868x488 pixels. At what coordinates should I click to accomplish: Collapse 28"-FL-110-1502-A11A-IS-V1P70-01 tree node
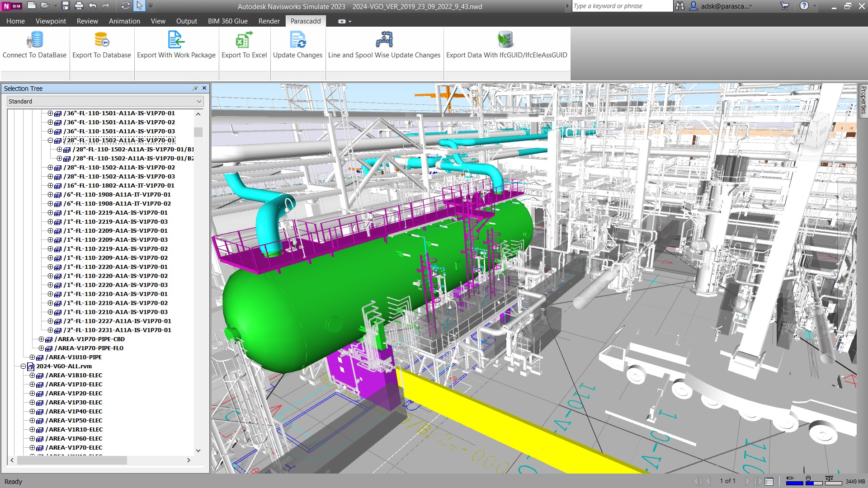click(x=50, y=141)
